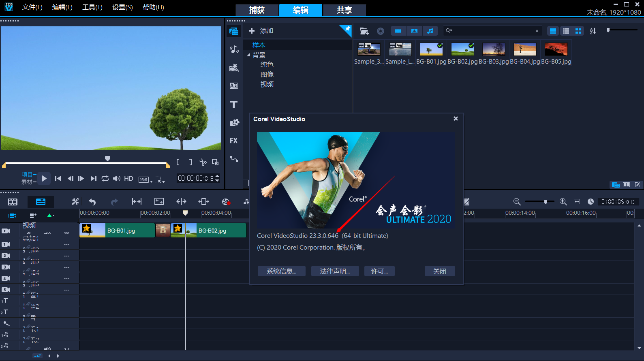Toggle show all visible tracks button

point(13,216)
